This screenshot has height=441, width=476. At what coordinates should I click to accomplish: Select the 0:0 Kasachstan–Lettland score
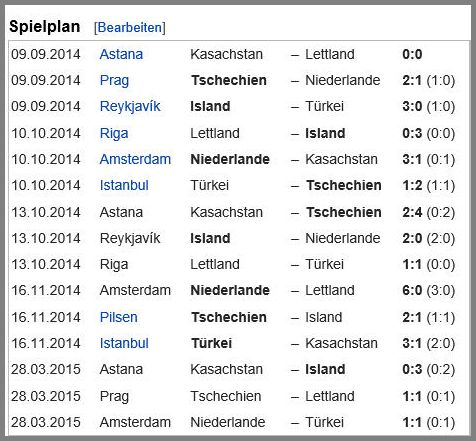[412, 54]
